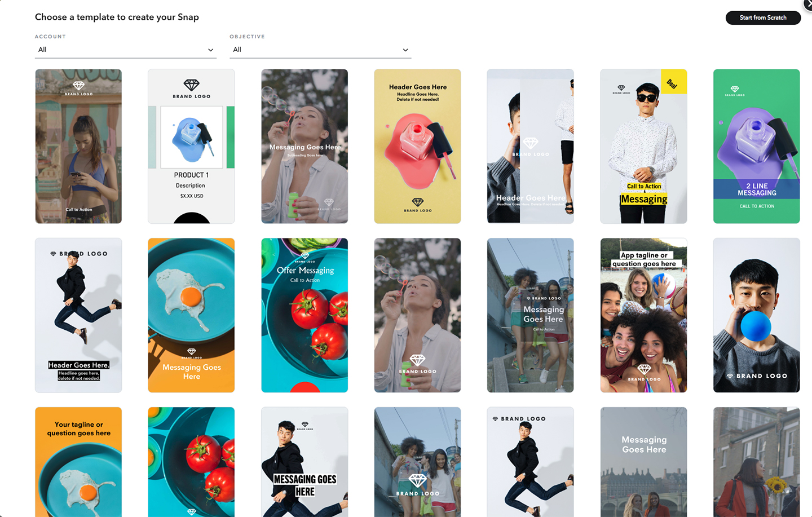Screen dimensions: 812x517
Task: Choose the PRODUCT 1 description template
Action: pos(191,146)
